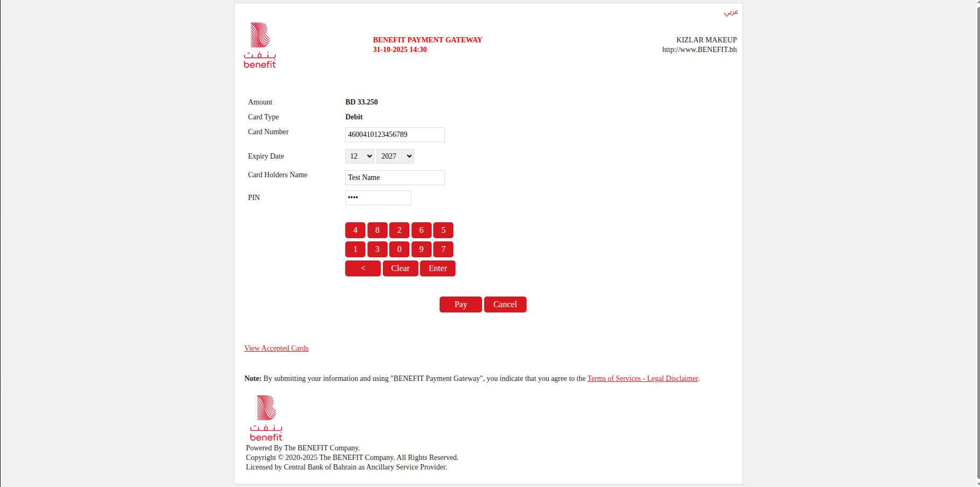Viewport: 980px width, 487px height.
Task: Tap keypad digit 3
Action: [x=378, y=249]
